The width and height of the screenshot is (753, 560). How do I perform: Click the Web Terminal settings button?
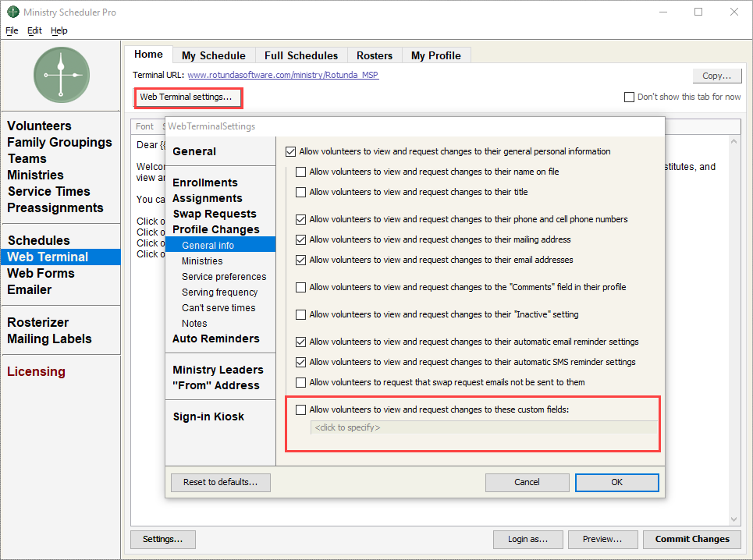point(186,97)
